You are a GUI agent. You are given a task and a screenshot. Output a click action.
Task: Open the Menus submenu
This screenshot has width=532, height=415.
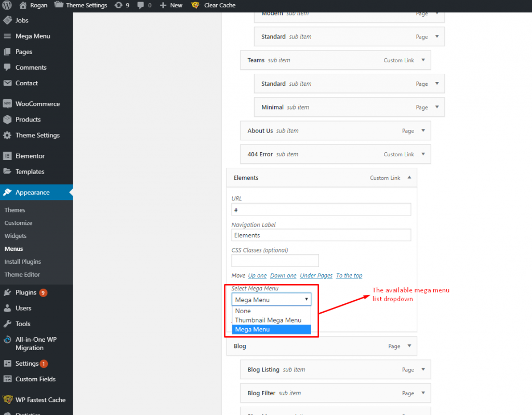click(14, 249)
